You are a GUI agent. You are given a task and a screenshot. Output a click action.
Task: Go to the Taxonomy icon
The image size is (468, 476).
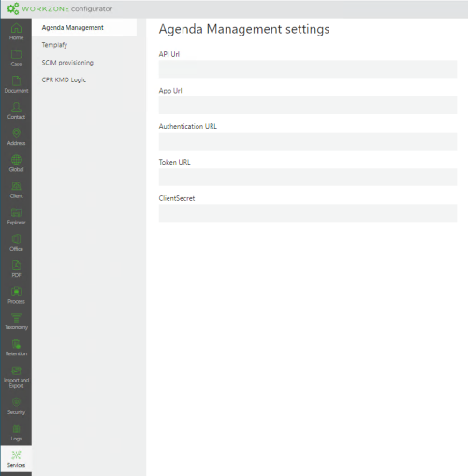[16, 318]
